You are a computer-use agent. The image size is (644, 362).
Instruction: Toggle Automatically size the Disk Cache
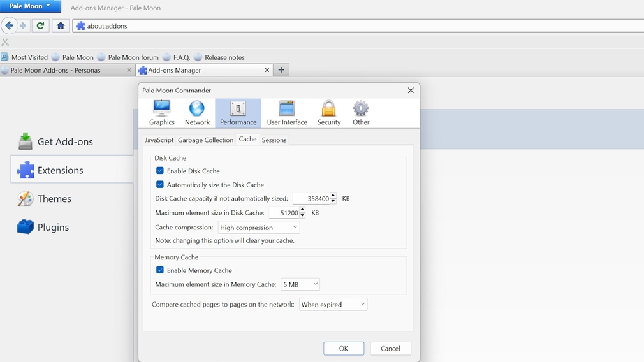coord(160,185)
